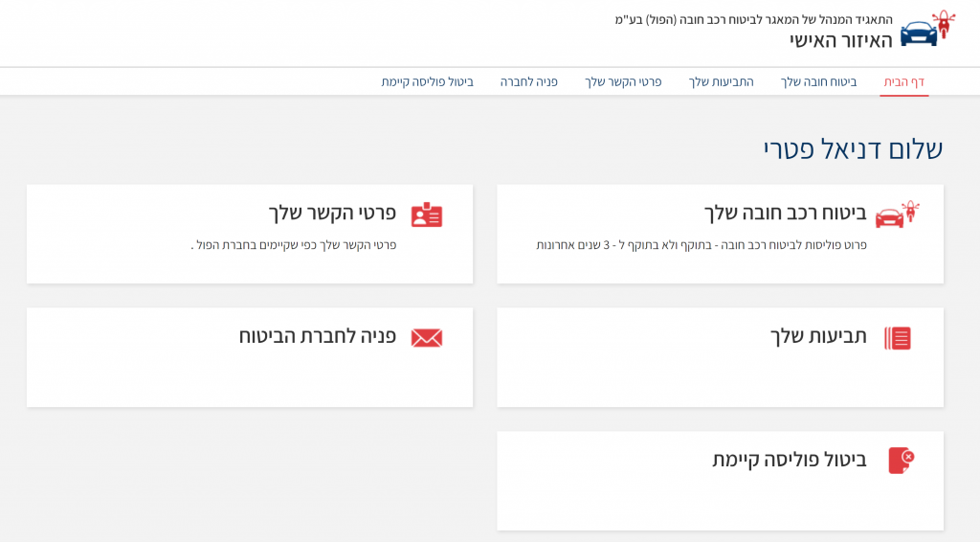The width and height of the screenshot is (980, 542).
Task: Open the ביטוח חובה שלך navigation tab
Action: pyautogui.click(x=818, y=82)
